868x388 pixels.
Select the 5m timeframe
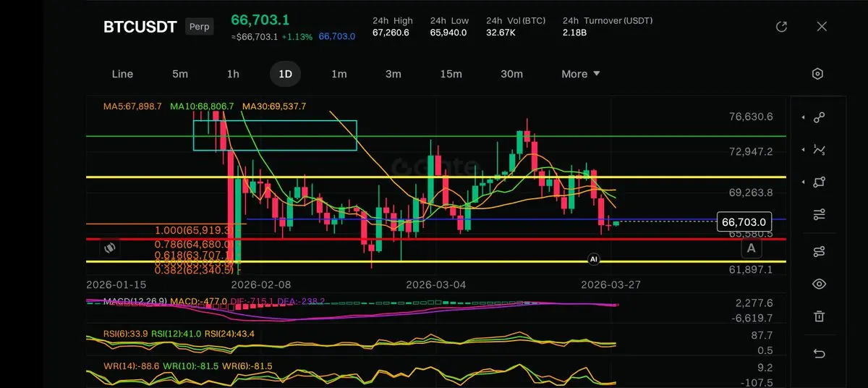180,74
